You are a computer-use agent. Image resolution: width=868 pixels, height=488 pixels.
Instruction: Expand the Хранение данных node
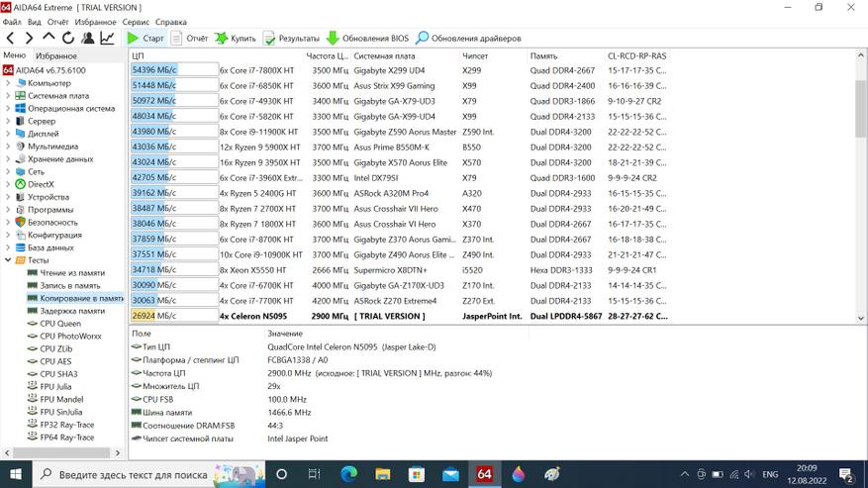(x=8, y=159)
